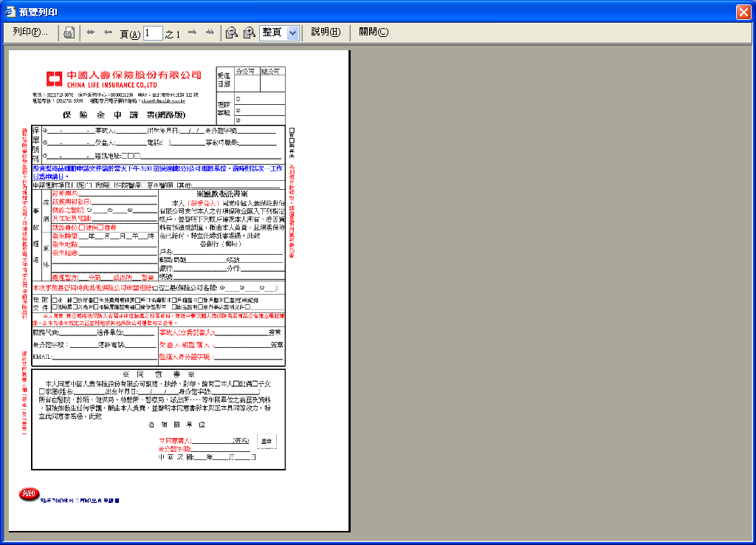Click the red 列印 oval on page
The height and width of the screenshot is (545, 756).
pyautogui.click(x=29, y=493)
